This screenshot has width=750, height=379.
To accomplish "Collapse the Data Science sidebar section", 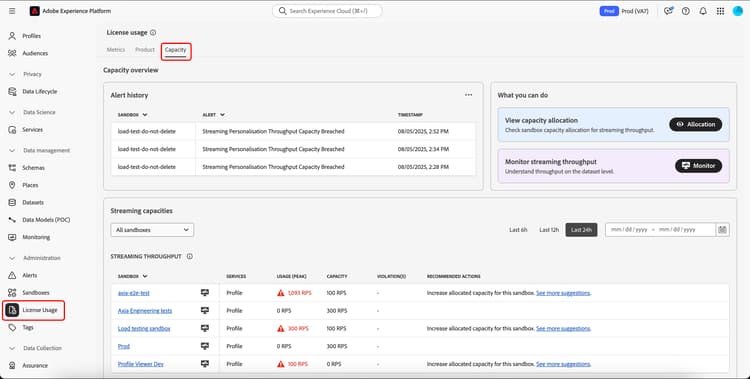I will pos(12,112).
